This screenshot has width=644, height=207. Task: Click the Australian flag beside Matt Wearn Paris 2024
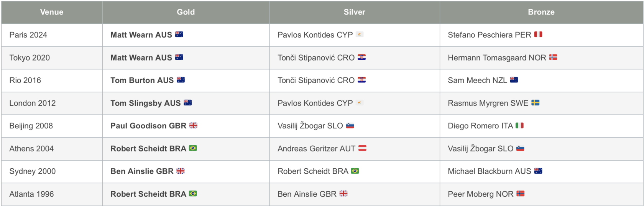(179, 34)
